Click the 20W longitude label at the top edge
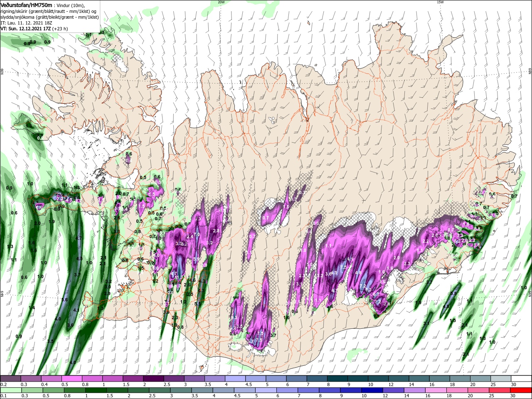The height and width of the screenshot is (399, 532). [221, 2]
